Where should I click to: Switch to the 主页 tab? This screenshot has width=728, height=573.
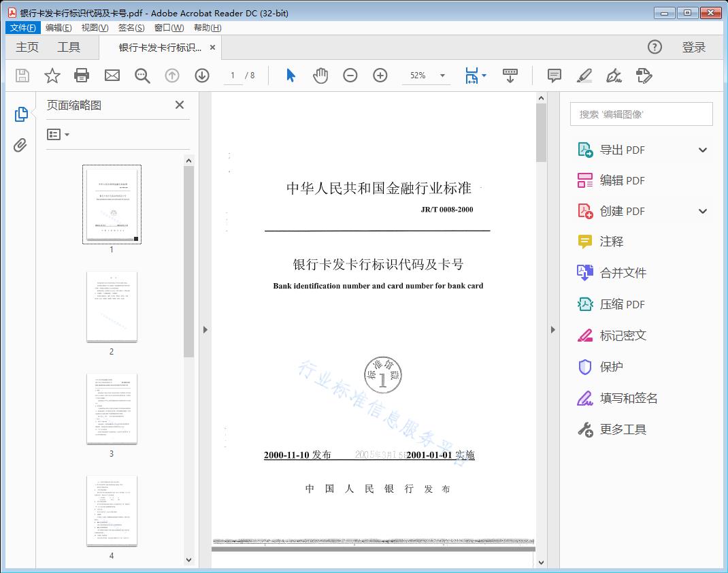(x=27, y=47)
